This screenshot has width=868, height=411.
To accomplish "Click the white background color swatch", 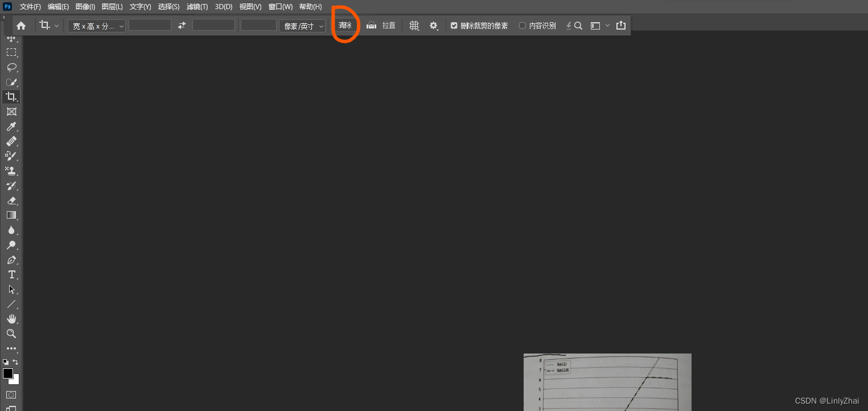I will tap(15, 380).
